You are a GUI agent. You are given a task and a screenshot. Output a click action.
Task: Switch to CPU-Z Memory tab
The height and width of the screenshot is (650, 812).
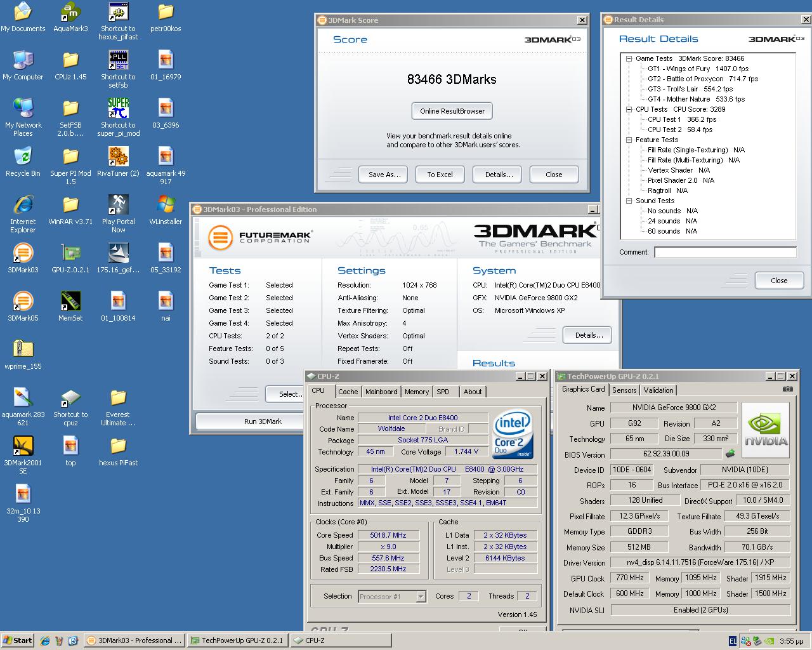pos(417,392)
